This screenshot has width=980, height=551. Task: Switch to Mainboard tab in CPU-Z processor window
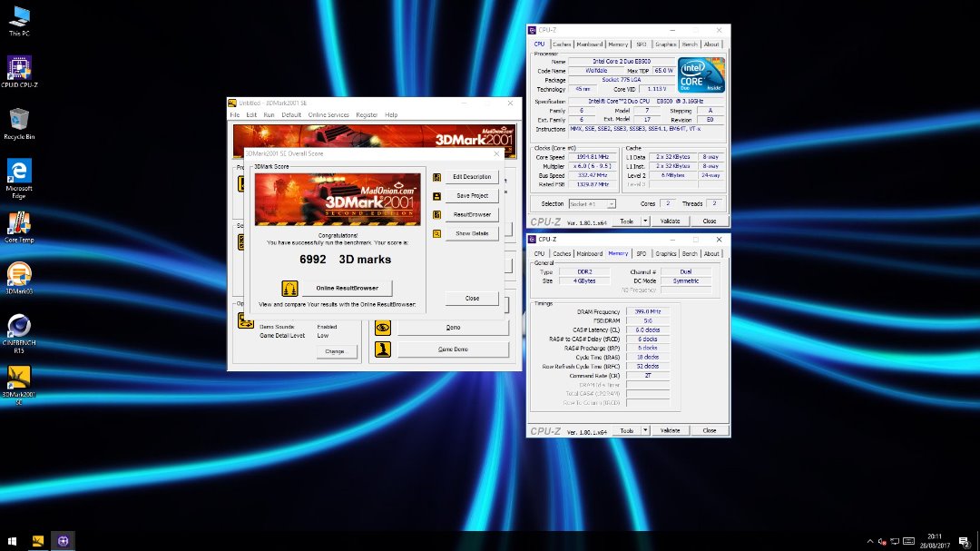[x=590, y=44]
